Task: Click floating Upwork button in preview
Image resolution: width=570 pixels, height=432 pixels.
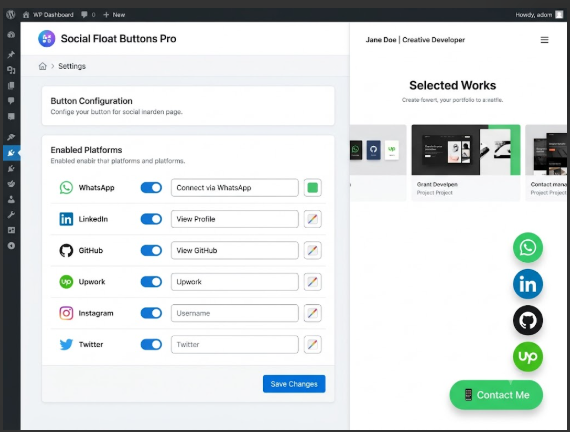Action: tap(528, 357)
